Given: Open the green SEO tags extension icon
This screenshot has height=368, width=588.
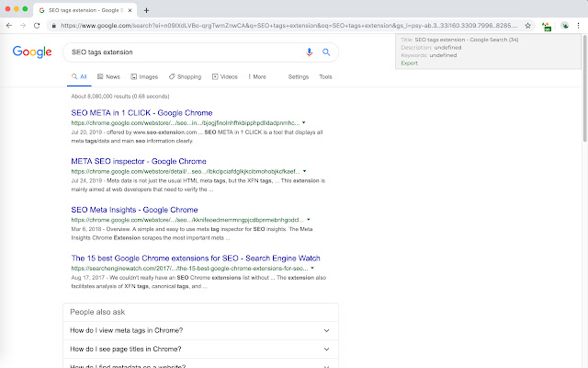Looking at the screenshot, I should tap(547, 27).
